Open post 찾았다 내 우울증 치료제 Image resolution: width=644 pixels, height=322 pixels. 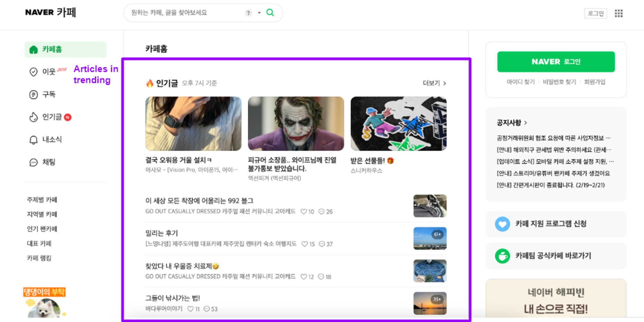(182, 266)
